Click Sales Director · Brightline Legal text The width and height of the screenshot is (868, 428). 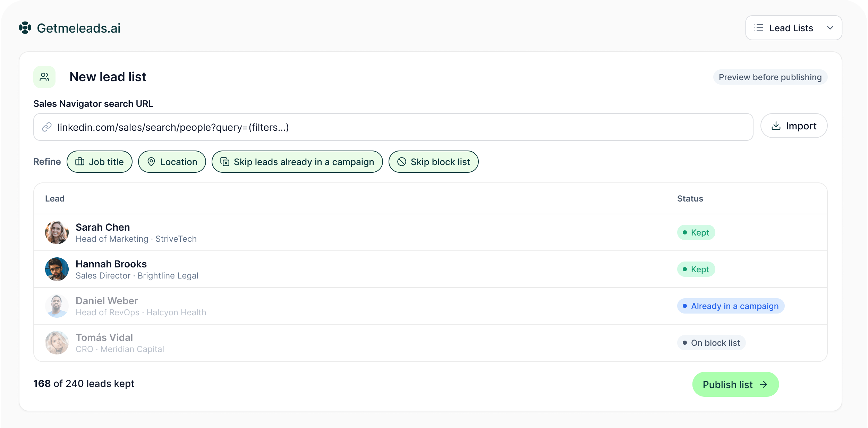coord(137,276)
